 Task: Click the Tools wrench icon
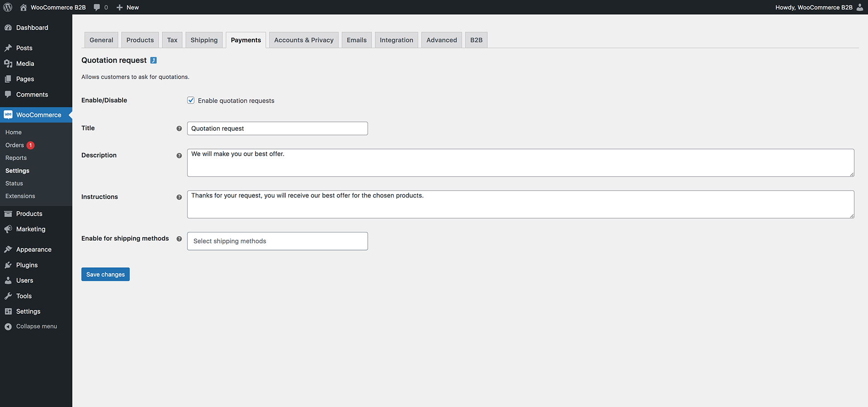[8, 296]
